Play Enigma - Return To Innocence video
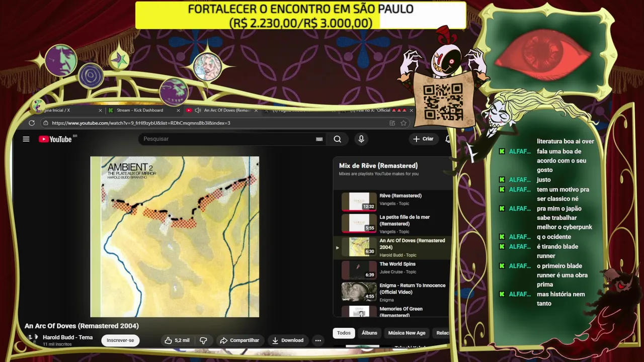The image size is (644, 362). click(x=392, y=292)
